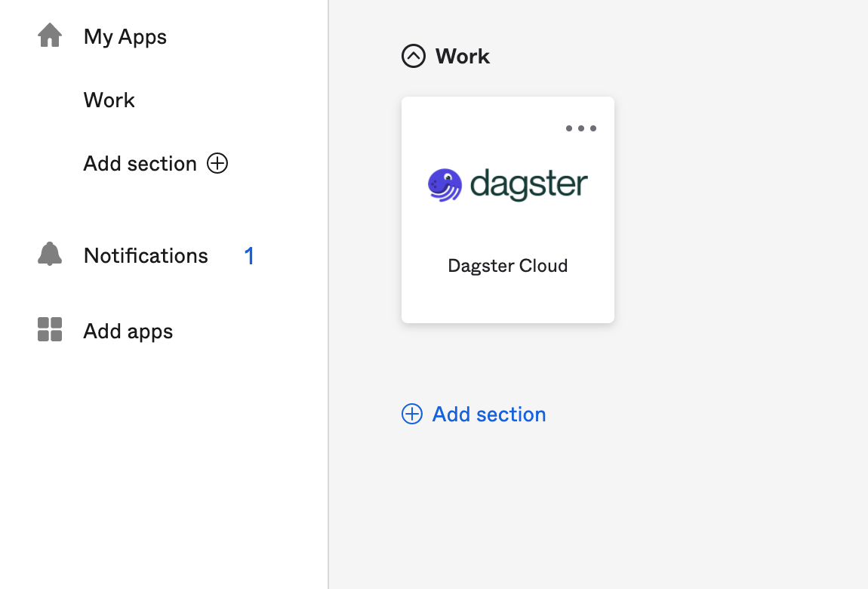Open the three-dot menu on Dagster Cloud tile
The image size is (868, 589).
point(581,128)
